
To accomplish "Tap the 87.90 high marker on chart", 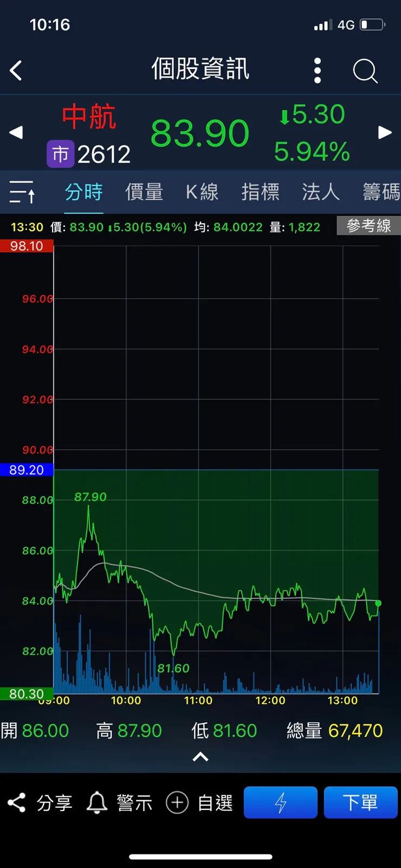I will coord(90,497).
